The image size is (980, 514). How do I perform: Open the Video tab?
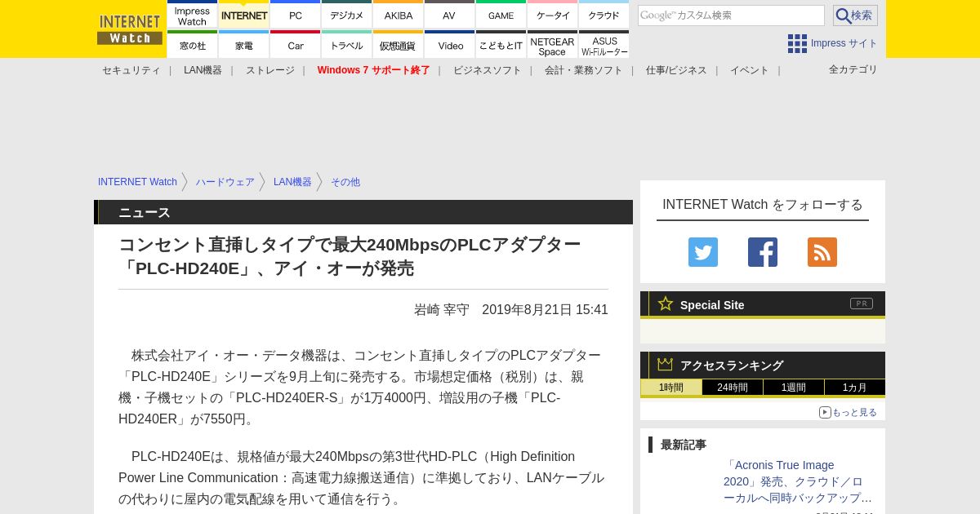click(x=449, y=44)
